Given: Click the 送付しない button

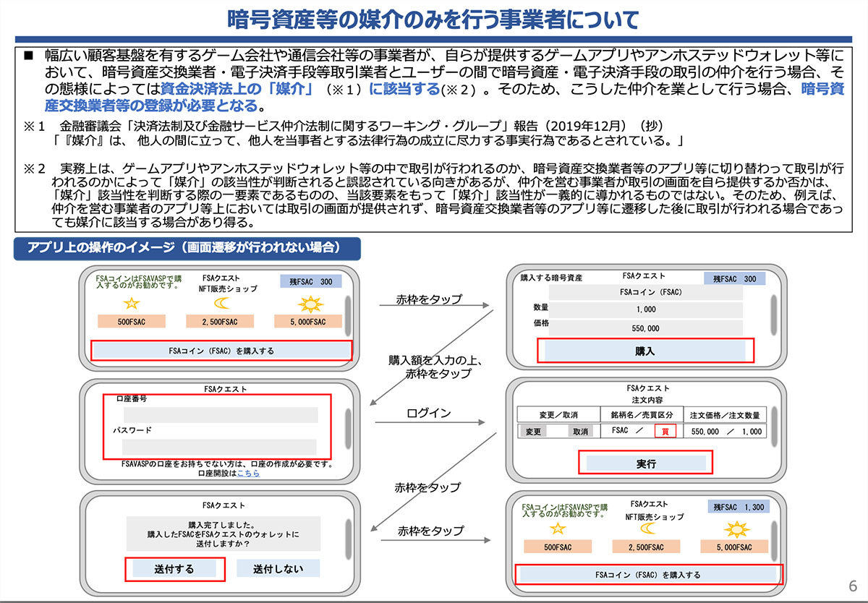Looking at the screenshot, I should [x=278, y=568].
